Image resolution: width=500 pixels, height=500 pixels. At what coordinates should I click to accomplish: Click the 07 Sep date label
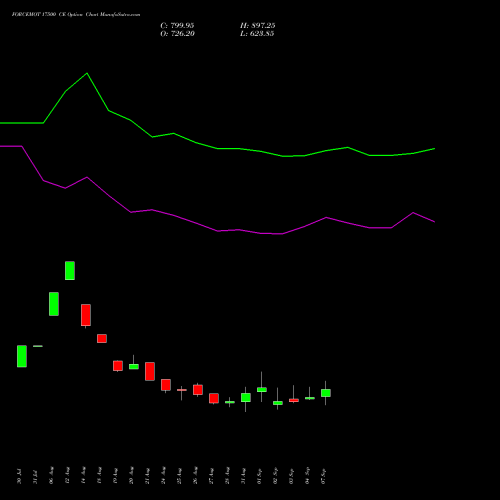(323, 476)
